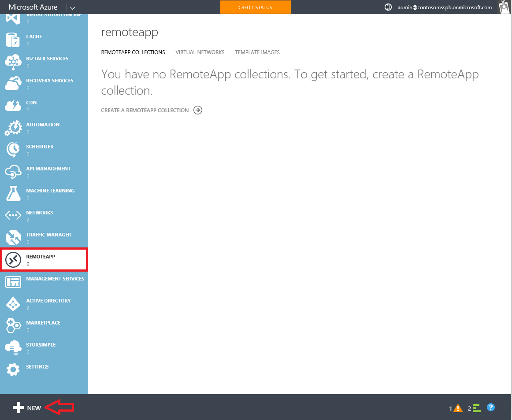Open the Settings gear icon
Image resolution: width=512 pixels, height=420 pixels.
[13, 370]
